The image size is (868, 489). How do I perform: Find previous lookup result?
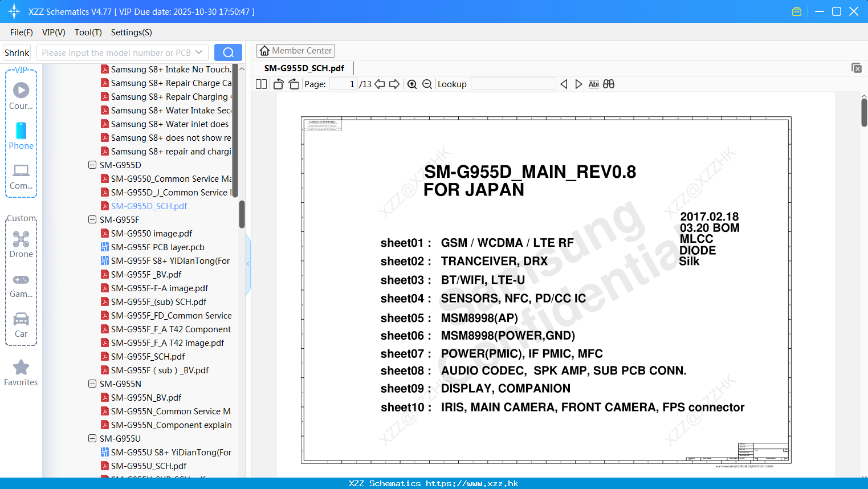click(x=564, y=84)
